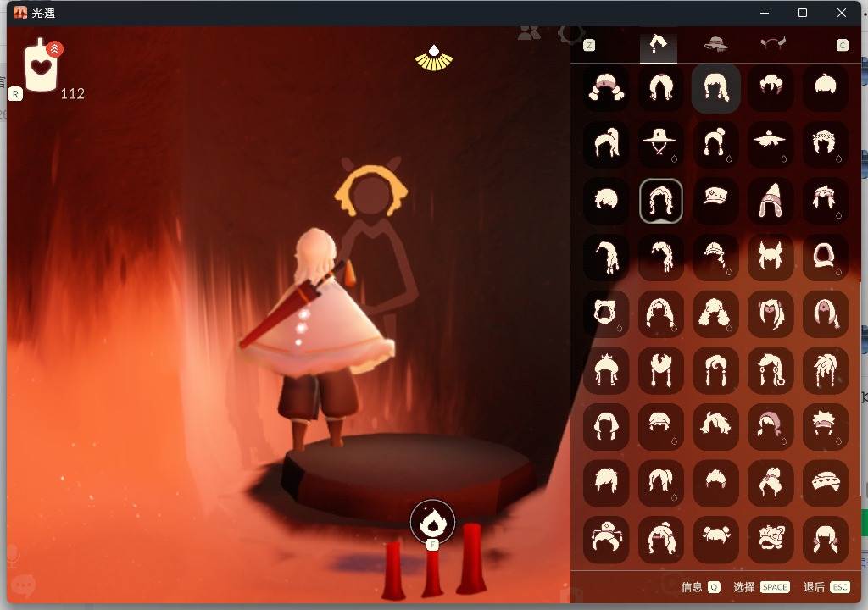Click the R key hint
868x610 pixels.
coord(15,94)
